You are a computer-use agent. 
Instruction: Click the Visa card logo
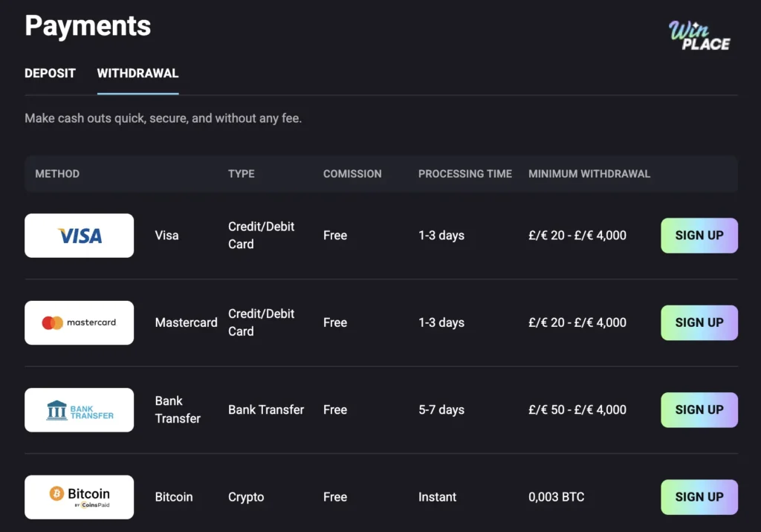point(79,235)
